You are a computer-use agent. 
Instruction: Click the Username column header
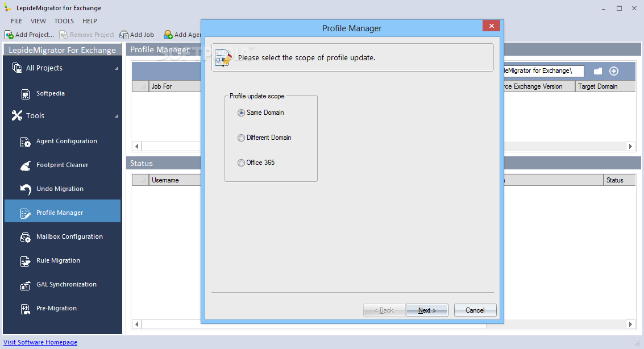point(174,180)
